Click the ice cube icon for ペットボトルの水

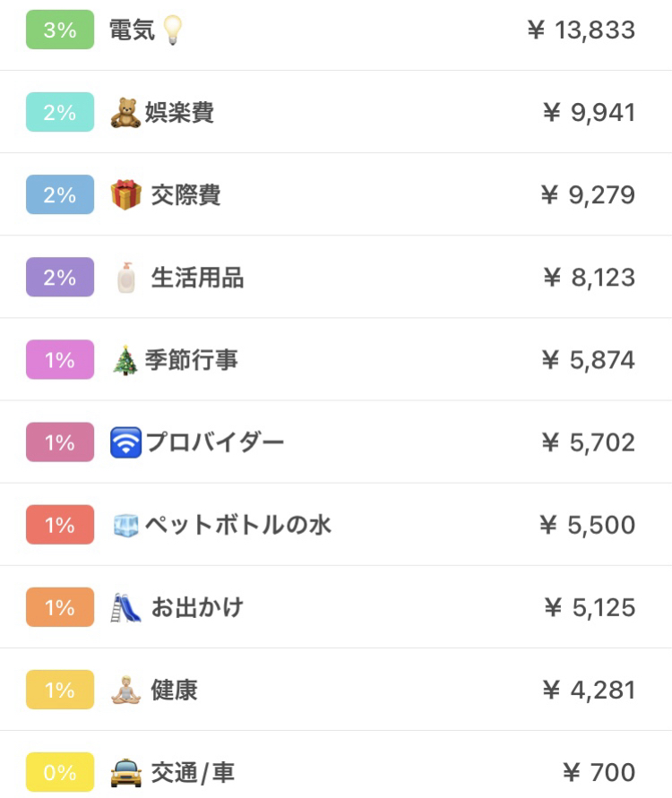(125, 525)
